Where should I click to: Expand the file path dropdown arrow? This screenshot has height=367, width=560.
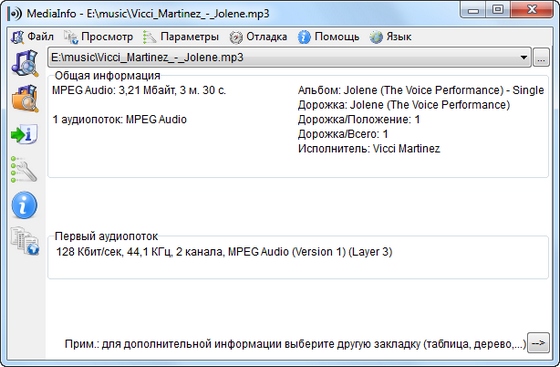coord(524,57)
